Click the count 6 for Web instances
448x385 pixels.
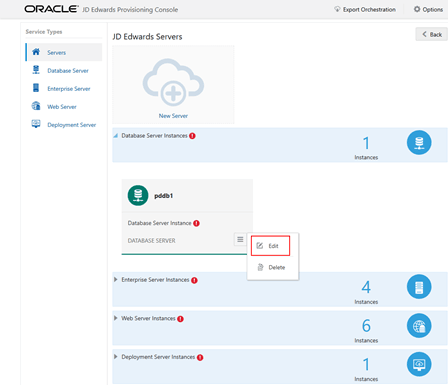366,326
